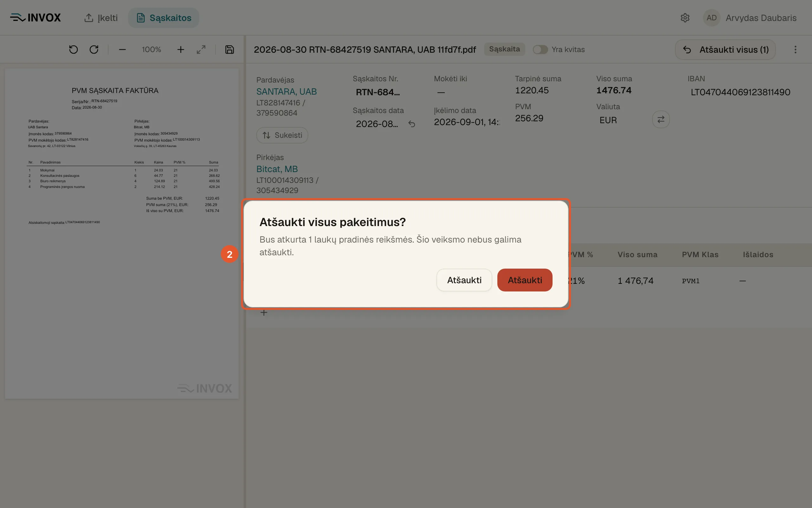Toggle the Yra kvitas switch
The height and width of the screenshot is (508, 812).
tap(540, 50)
